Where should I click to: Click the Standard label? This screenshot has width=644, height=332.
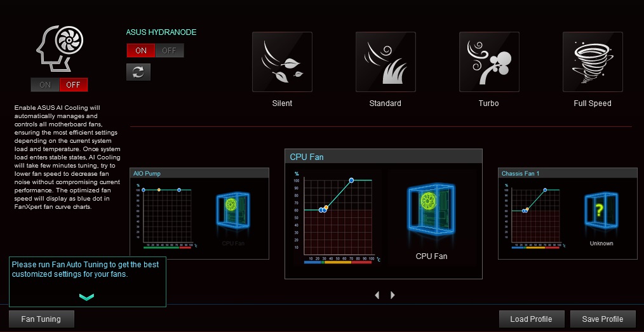[386, 103]
